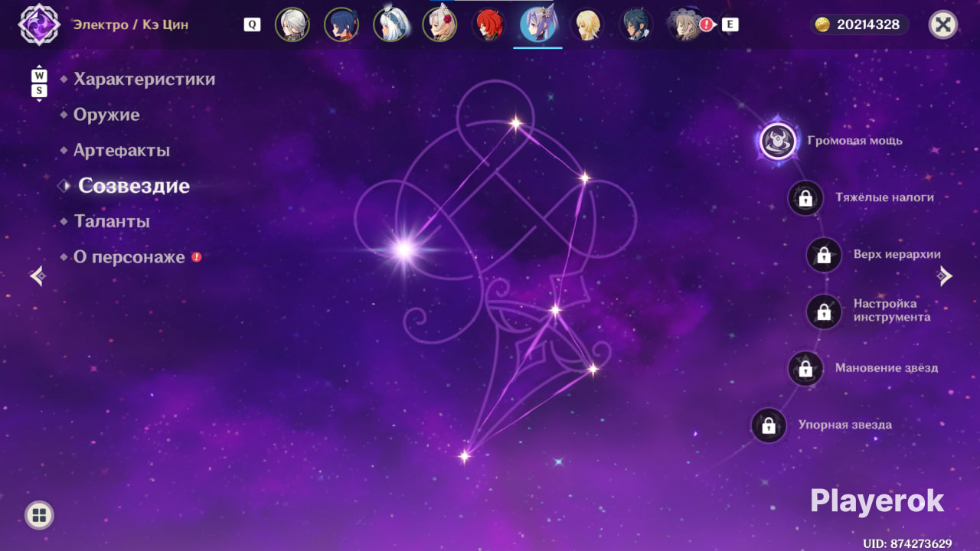Go to the next character with right arrow
980x551 pixels.
tap(945, 276)
